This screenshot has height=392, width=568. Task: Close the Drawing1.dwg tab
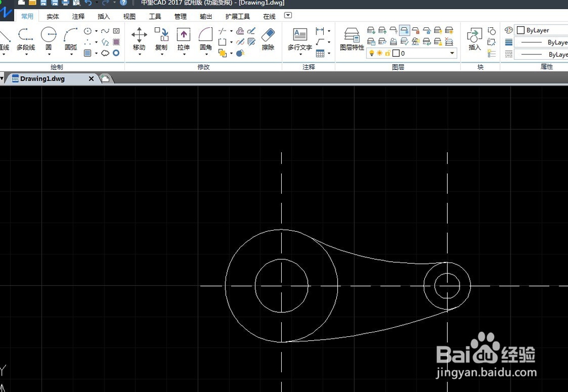[x=91, y=78]
